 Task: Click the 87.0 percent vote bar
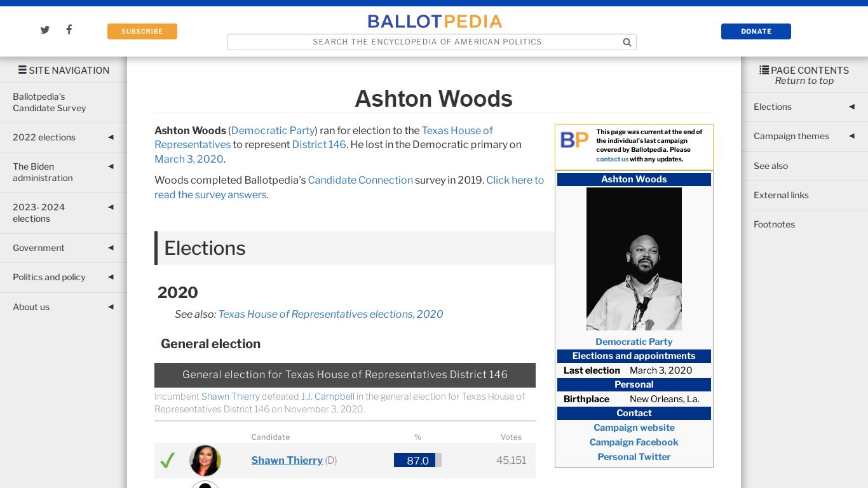417,460
